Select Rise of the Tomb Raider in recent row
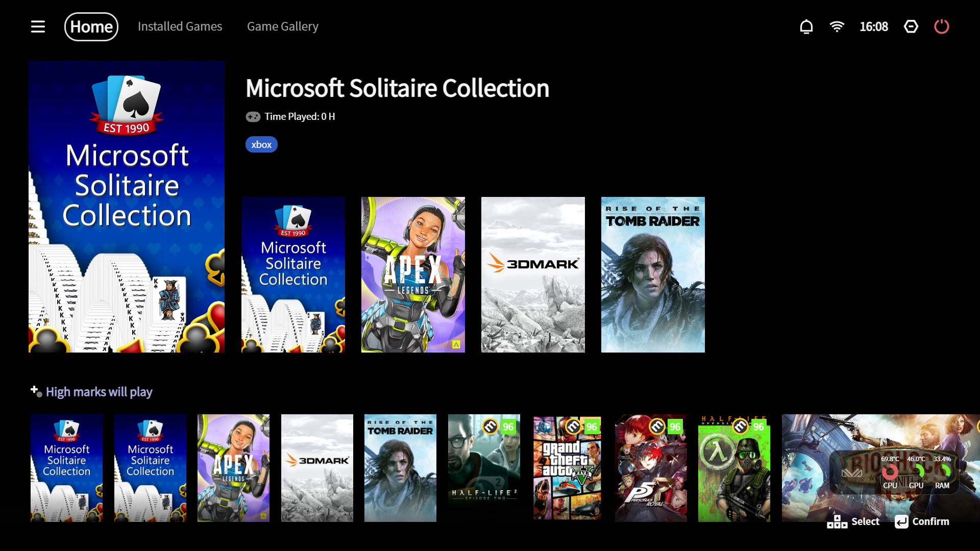The image size is (980, 551). (653, 274)
